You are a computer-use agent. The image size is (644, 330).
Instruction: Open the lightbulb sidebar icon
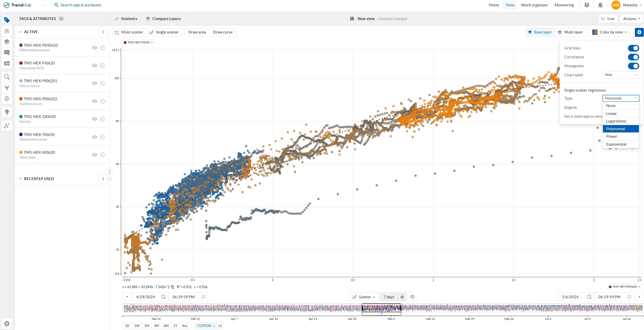tap(7, 112)
